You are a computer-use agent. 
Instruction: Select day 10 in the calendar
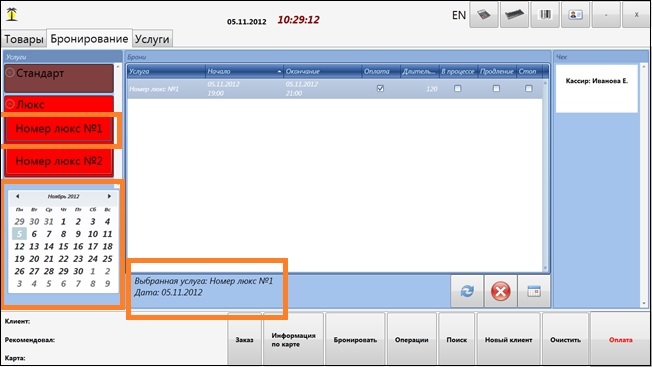tap(93, 234)
